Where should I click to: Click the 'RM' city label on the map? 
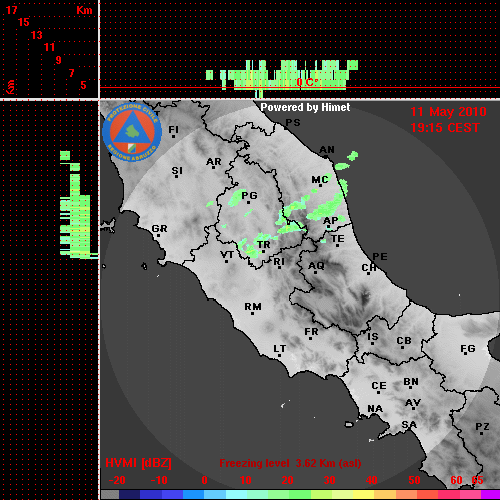pyautogui.click(x=253, y=307)
